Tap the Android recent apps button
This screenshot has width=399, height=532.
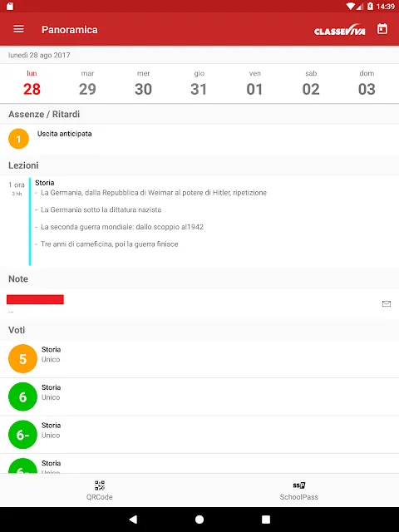pyautogui.click(x=266, y=520)
